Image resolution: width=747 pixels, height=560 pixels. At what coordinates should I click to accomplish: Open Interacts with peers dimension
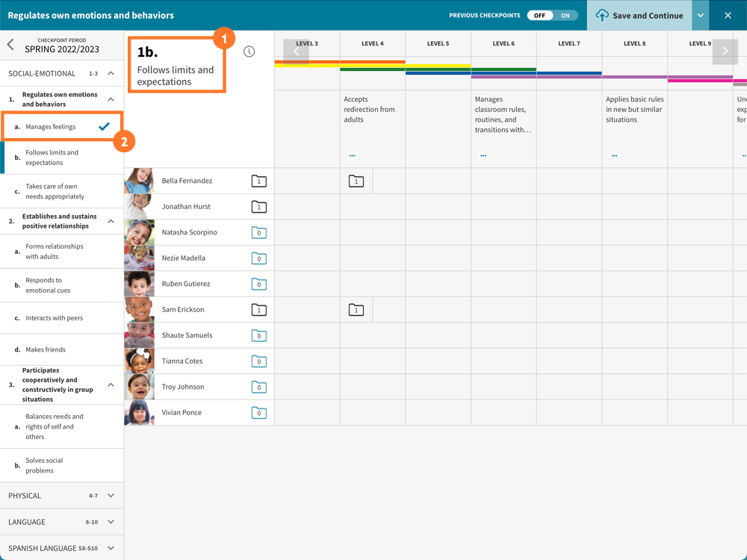pos(54,318)
